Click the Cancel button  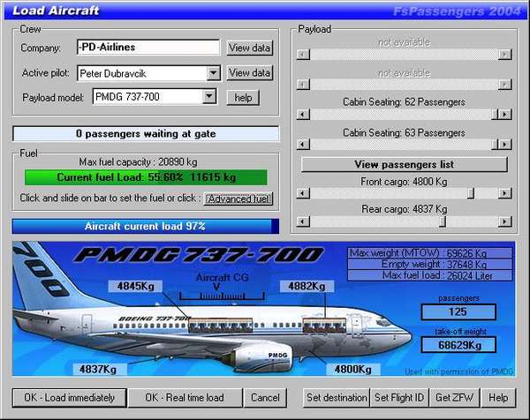[265, 398]
